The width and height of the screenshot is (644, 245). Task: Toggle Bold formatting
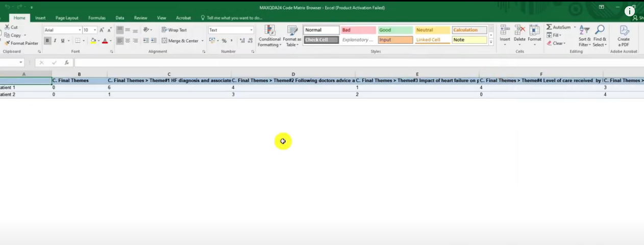47,41
